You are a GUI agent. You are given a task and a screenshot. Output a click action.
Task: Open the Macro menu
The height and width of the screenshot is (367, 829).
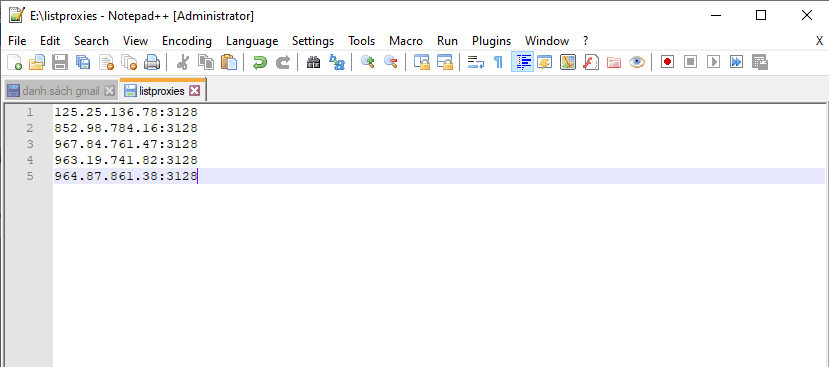406,41
